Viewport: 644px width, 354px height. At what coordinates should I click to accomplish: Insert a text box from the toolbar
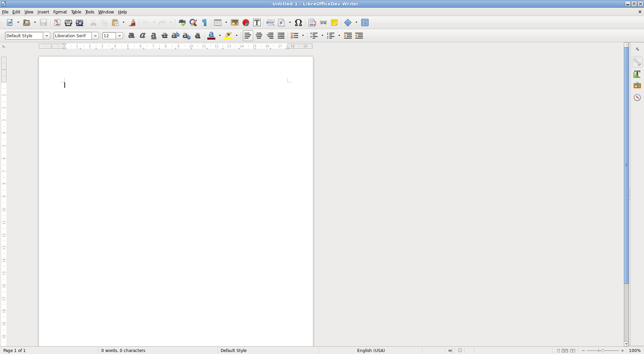(x=257, y=23)
